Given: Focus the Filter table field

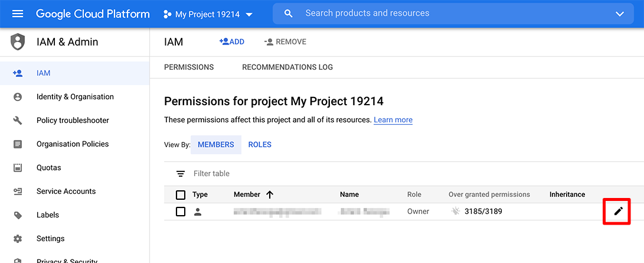Looking at the screenshot, I should pyautogui.click(x=211, y=173).
